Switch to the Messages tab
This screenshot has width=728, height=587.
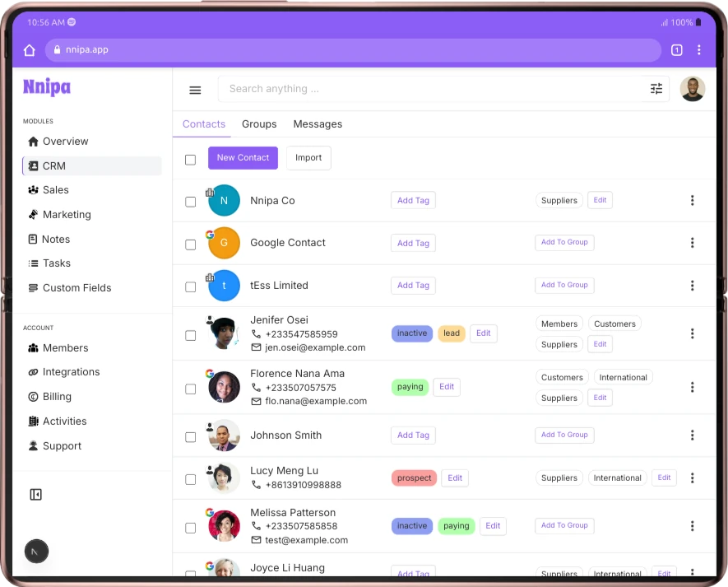coord(318,124)
